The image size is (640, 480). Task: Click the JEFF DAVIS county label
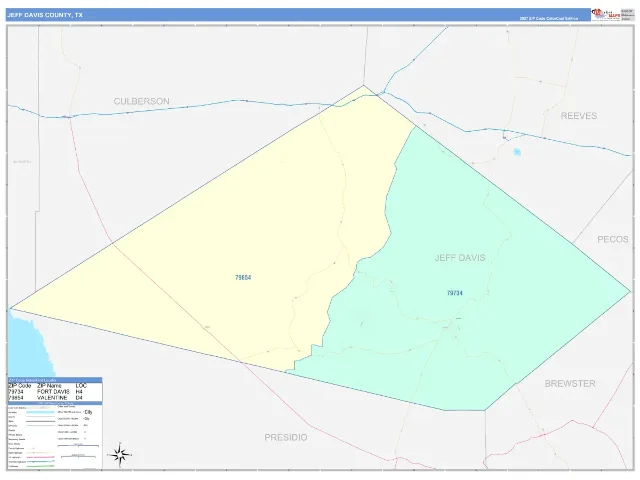click(460, 258)
